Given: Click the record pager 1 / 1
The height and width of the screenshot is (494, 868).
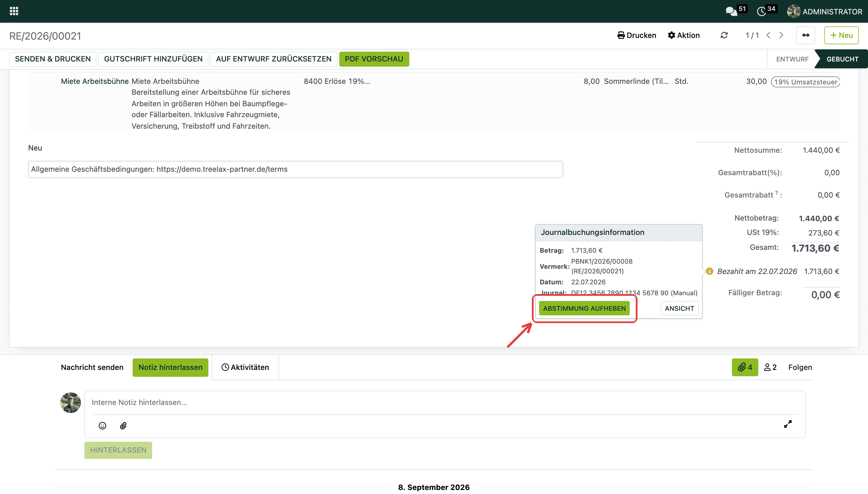Looking at the screenshot, I should (x=752, y=35).
